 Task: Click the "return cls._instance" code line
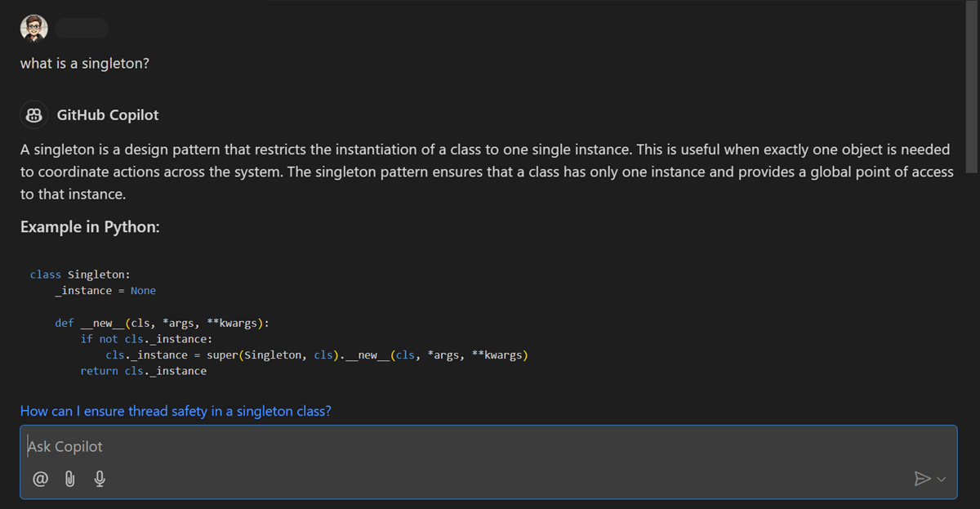[144, 371]
